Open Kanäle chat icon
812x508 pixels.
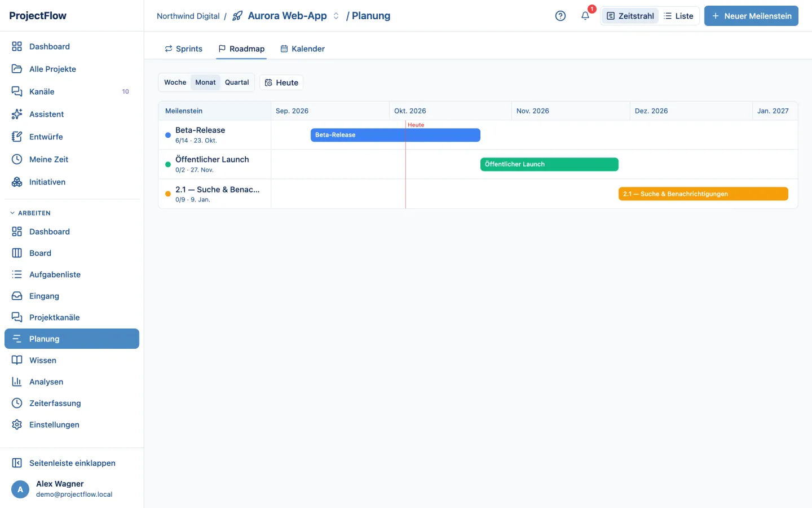coord(17,91)
